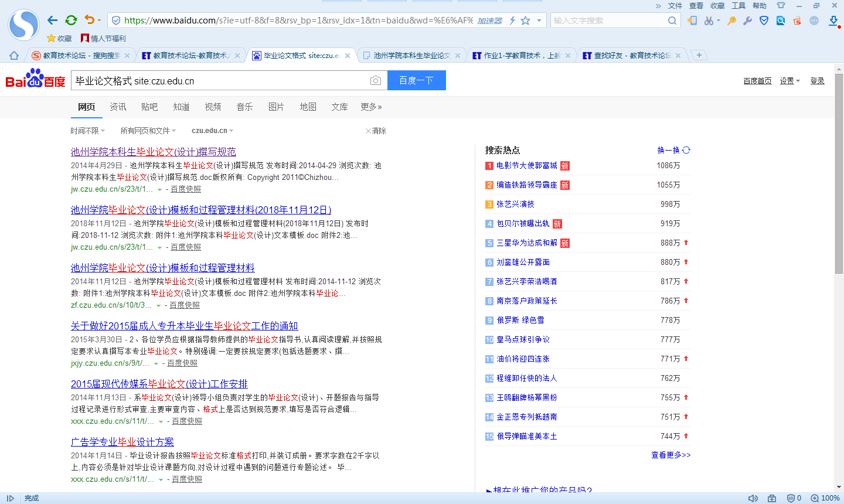The height and width of the screenshot is (504, 844).
Task: Open the czu.edu.cn site filter dropdown
Action: click(212, 131)
